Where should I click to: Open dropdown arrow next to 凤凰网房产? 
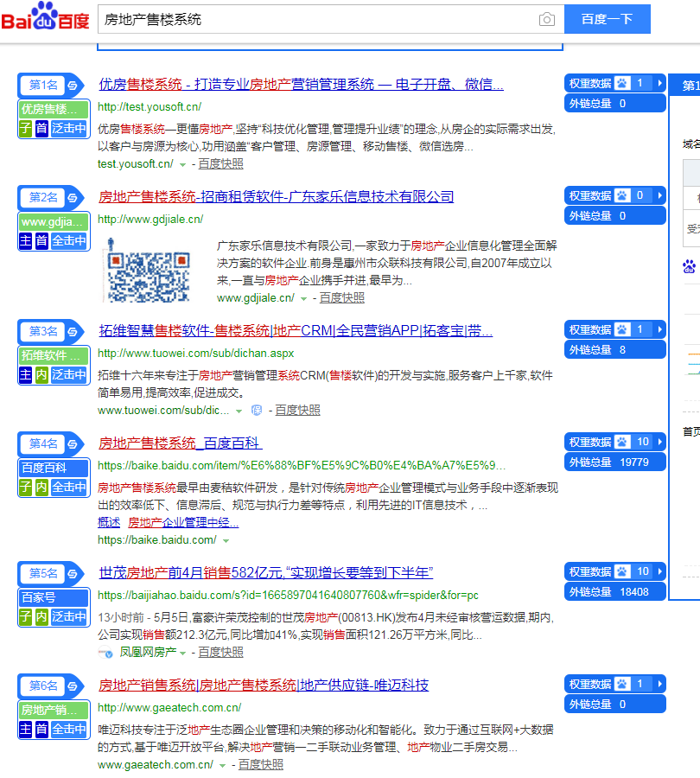182,653
